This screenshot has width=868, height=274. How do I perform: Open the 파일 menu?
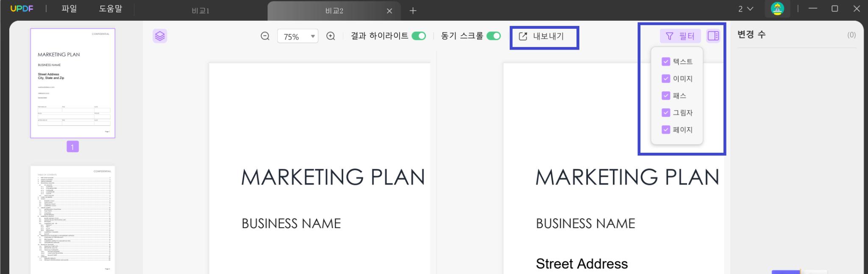click(69, 9)
